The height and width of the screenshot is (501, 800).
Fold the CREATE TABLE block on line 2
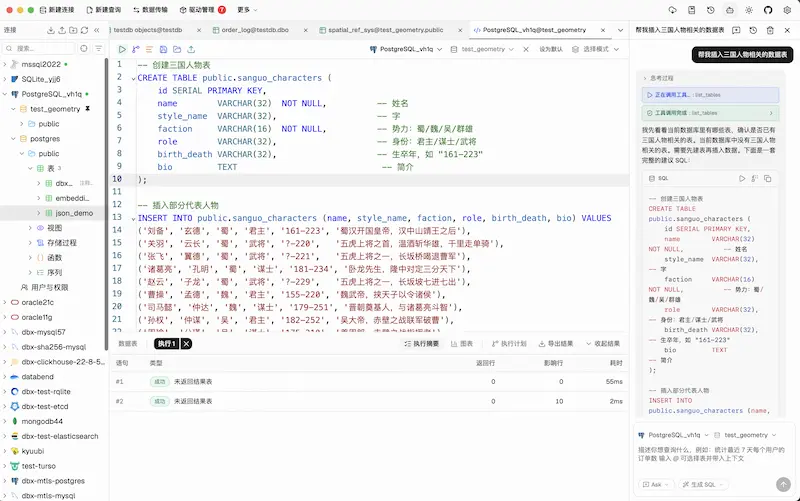coord(133,79)
